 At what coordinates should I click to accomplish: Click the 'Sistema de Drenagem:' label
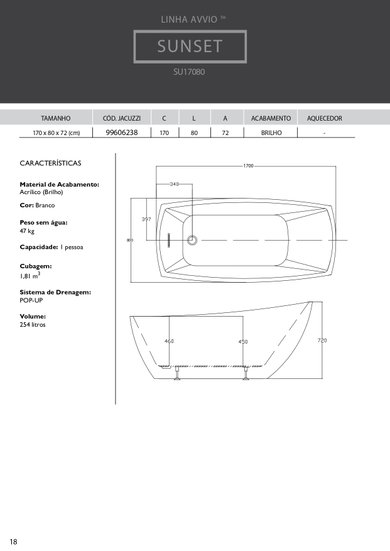pos(56,292)
